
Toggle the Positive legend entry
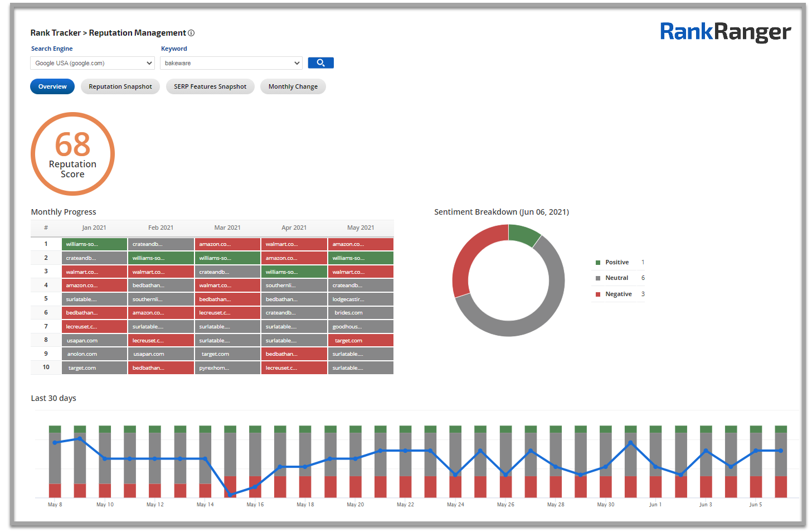click(616, 262)
